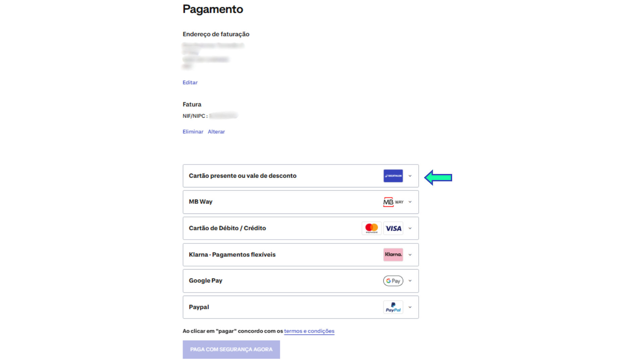
Task: Click the green arrow pointing to gift card
Action: click(x=438, y=178)
